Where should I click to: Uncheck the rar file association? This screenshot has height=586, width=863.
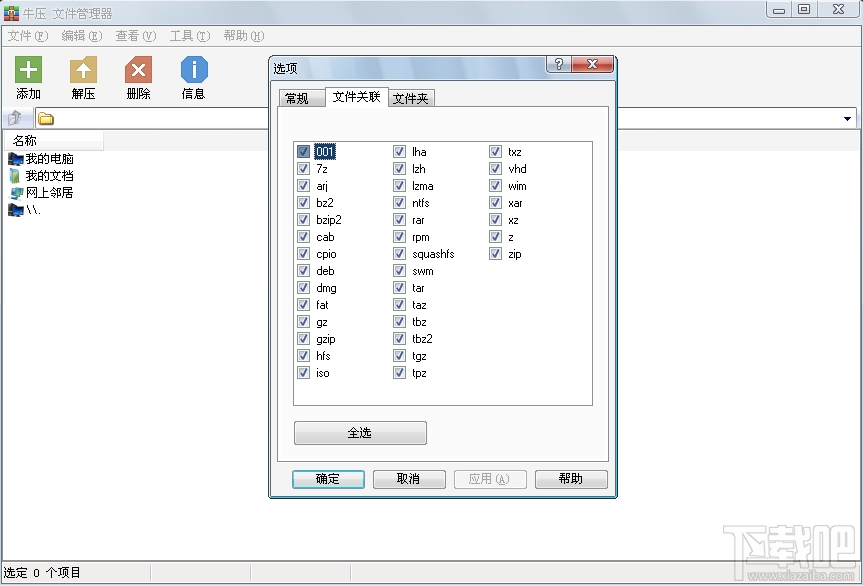coord(400,220)
